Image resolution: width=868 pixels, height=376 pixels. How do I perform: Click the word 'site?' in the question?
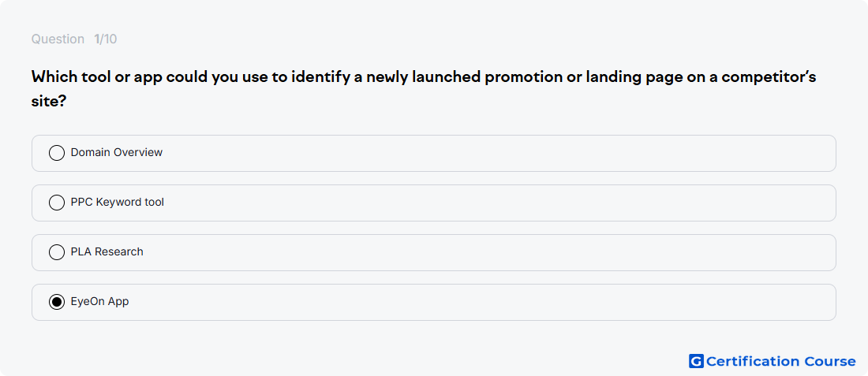[49, 101]
